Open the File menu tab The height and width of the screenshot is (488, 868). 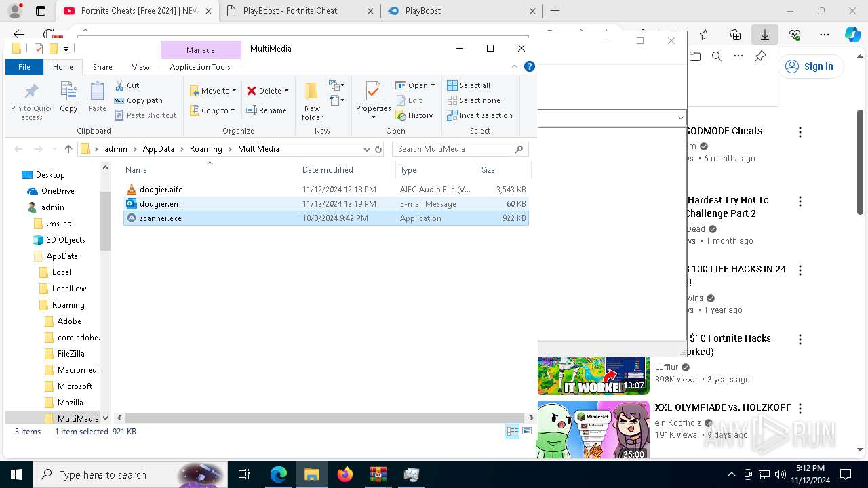coord(24,67)
